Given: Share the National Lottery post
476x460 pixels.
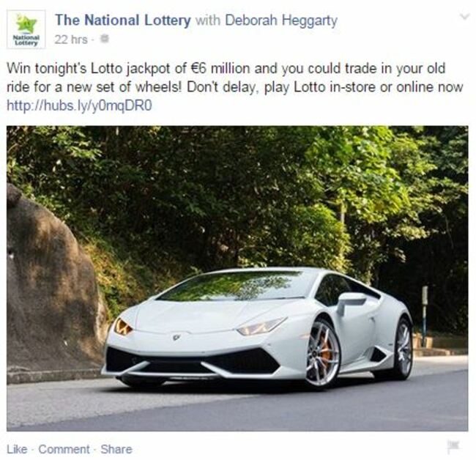Looking at the screenshot, I should [x=116, y=449].
